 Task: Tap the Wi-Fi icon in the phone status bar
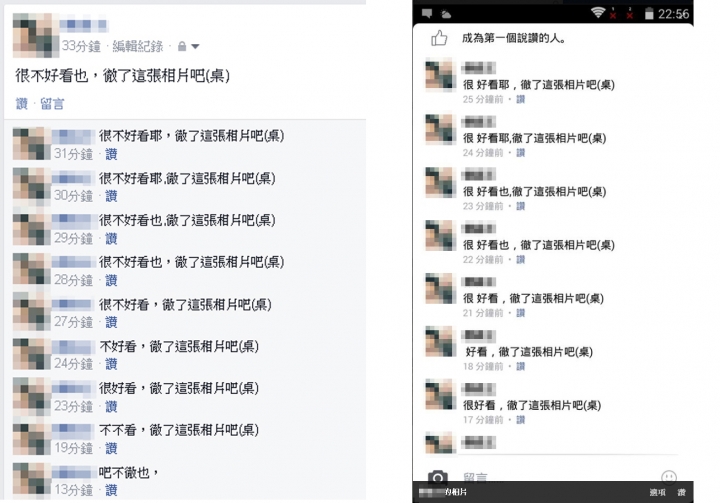click(597, 13)
